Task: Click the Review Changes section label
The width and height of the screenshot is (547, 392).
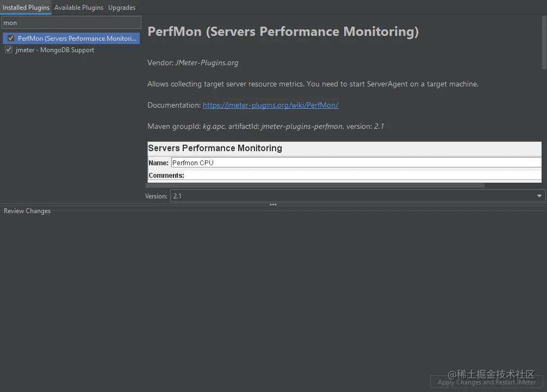Action: (27, 211)
